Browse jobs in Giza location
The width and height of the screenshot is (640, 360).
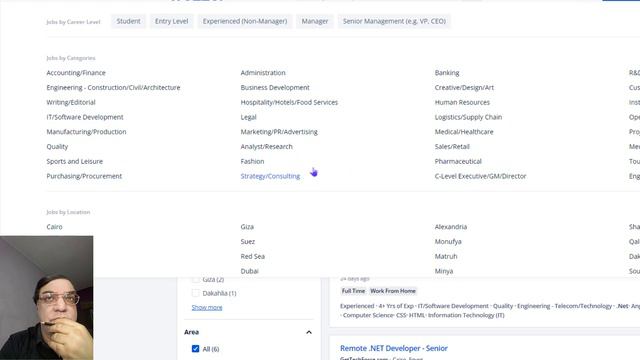coord(247,227)
